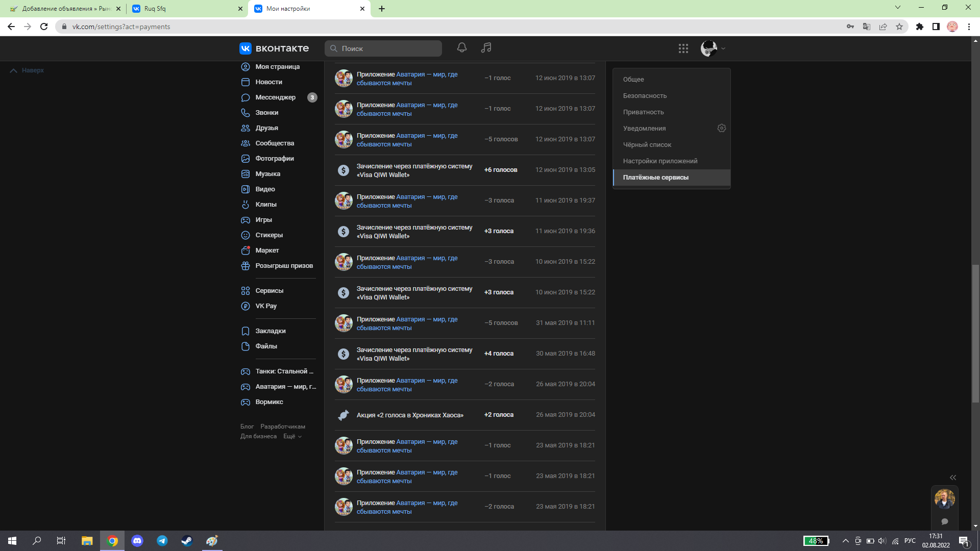
Task: Click the Моя страница sidebar icon
Action: [246, 67]
